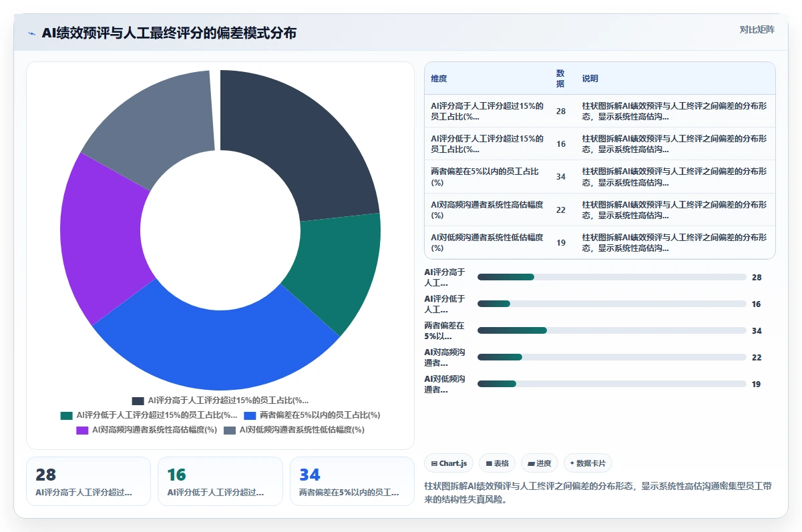Click the 数据 column header
This screenshot has width=802, height=532.
(560, 79)
